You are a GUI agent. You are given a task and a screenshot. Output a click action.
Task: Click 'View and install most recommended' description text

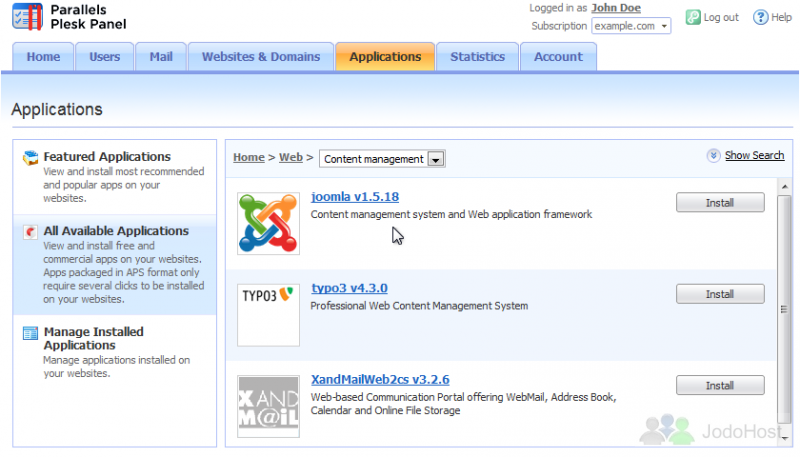[124, 185]
